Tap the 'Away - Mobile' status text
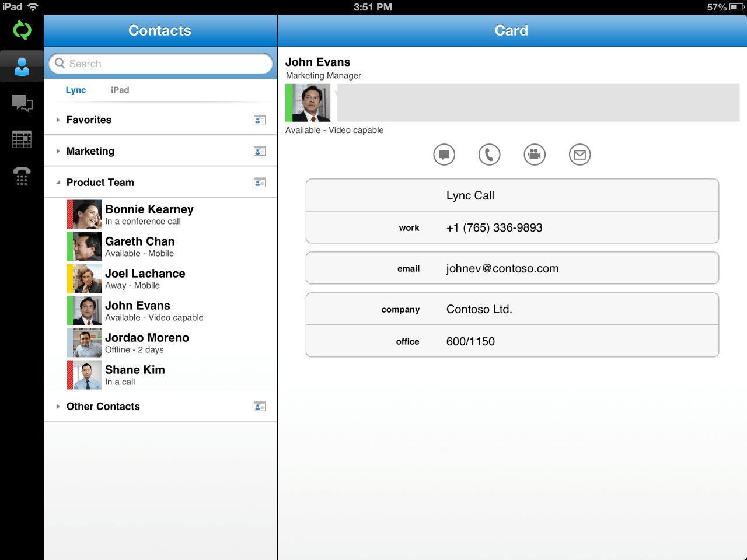The width and height of the screenshot is (747, 560). [x=132, y=286]
